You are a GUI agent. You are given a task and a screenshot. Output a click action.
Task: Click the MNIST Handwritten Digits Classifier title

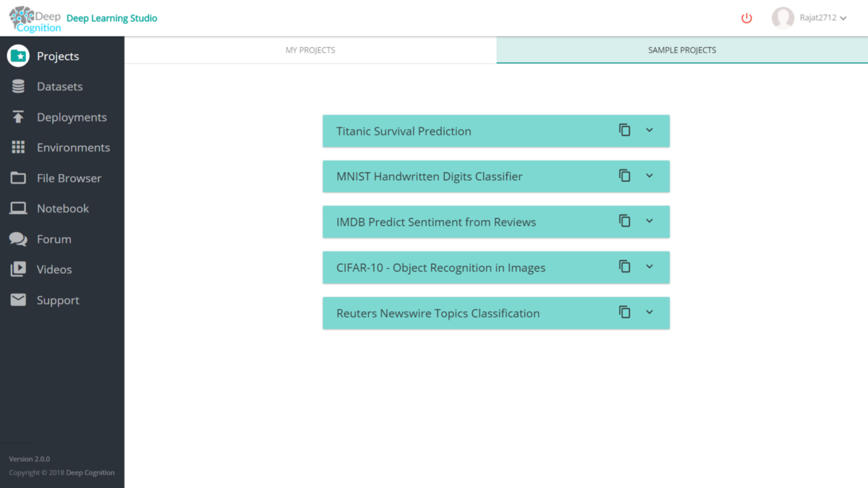pos(429,176)
